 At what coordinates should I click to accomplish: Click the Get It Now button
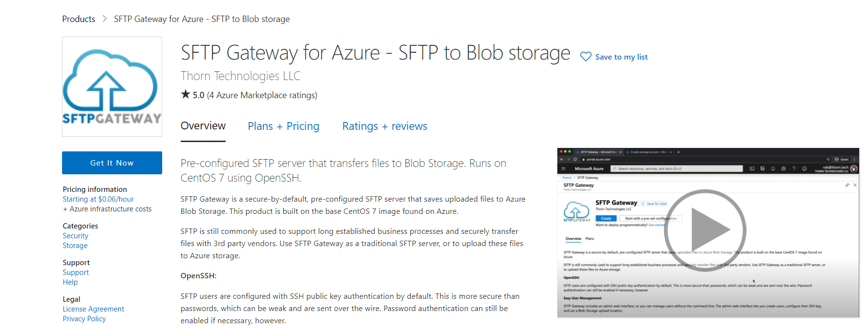coord(112,163)
